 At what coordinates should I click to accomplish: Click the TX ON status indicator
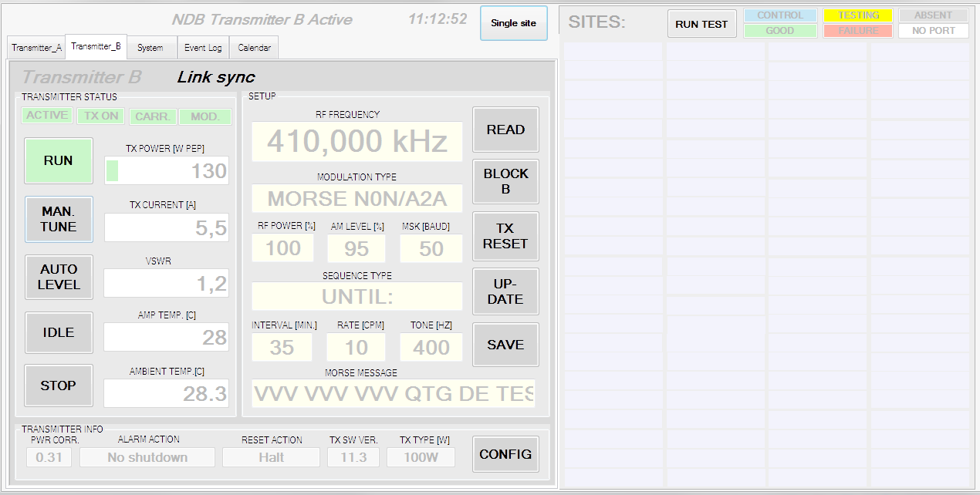tap(101, 116)
